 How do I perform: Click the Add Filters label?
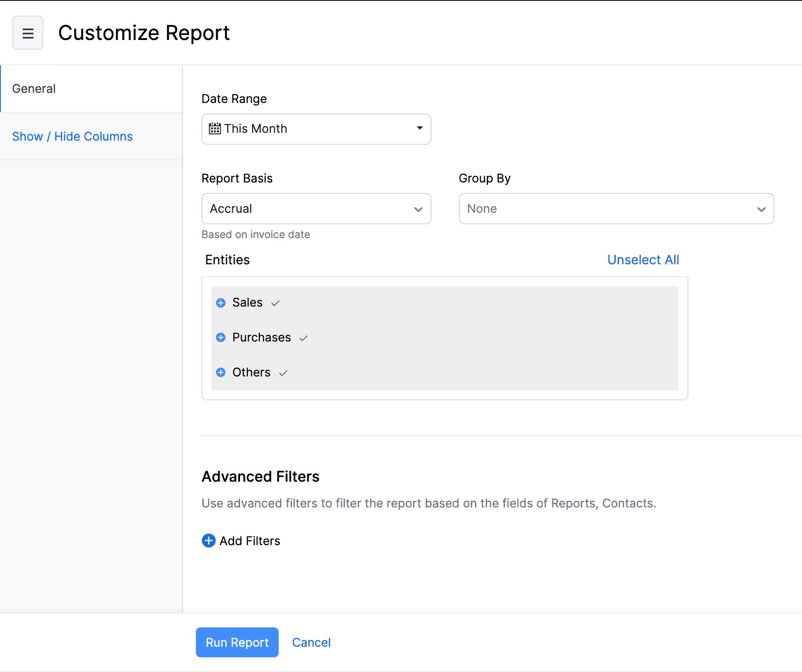[250, 541]
